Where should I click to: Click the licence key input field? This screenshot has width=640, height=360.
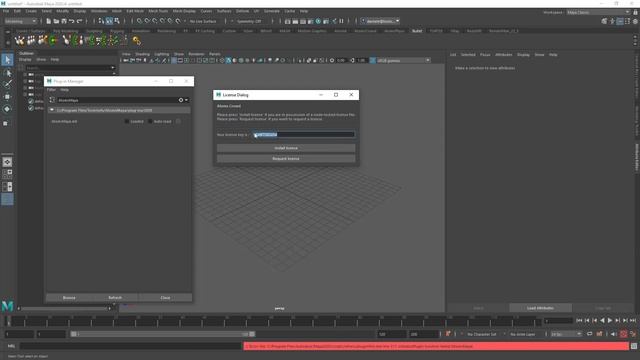pos(303,134)
